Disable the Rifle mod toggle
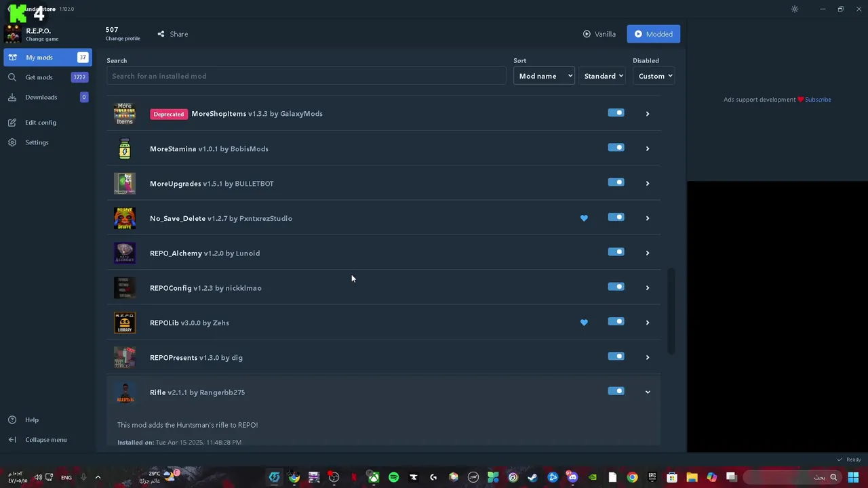The width and height of the screenshot is (868, 488). coord(616,390)
